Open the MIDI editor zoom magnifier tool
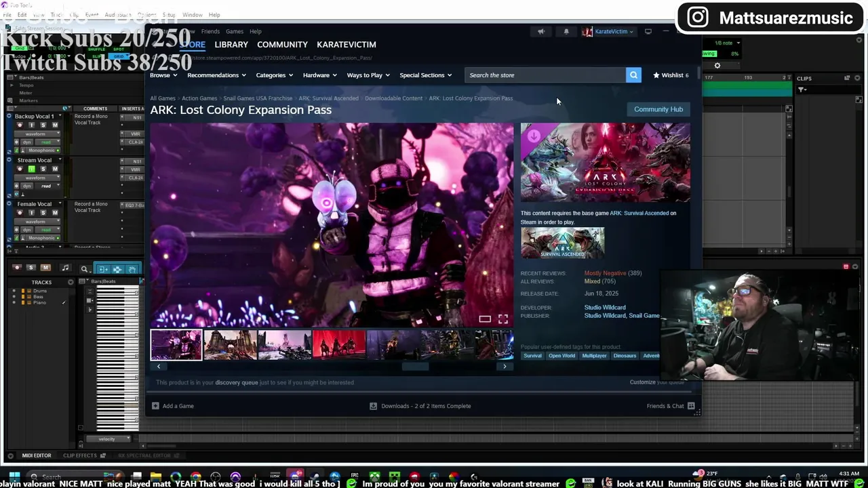The width and height of the screenshot is (868, 488). 84,269
